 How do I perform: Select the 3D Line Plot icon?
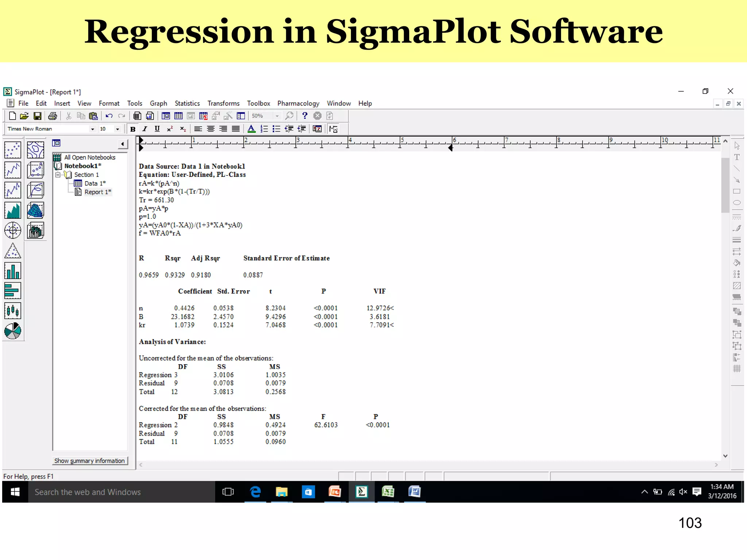pyautogui.click(x=36, y=190)
